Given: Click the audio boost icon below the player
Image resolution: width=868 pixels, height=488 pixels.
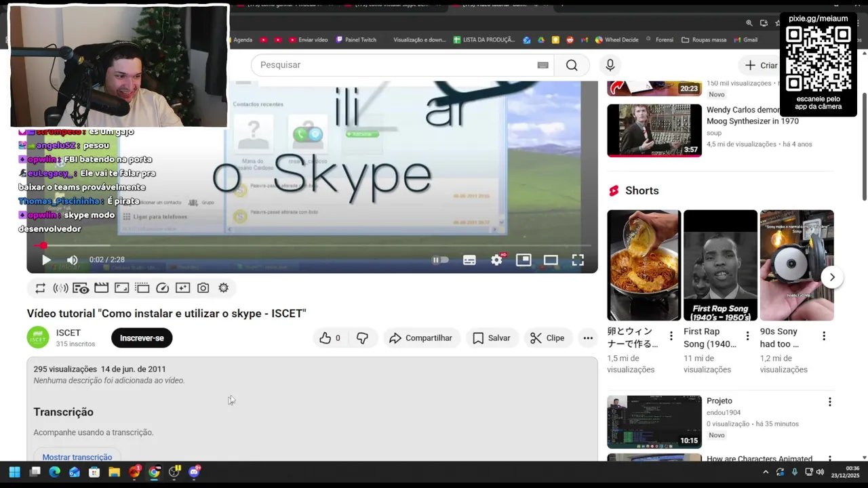Looking at the screenshot, I should coord(60,288).
